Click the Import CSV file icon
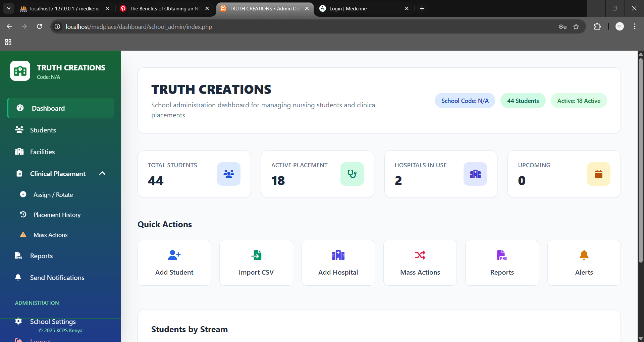644x342 pixels. (256, 255)
